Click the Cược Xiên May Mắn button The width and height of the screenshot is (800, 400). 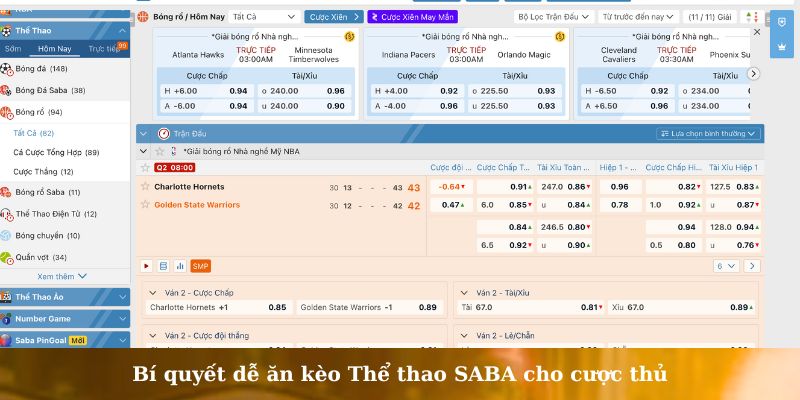click(x=413, y=17)
